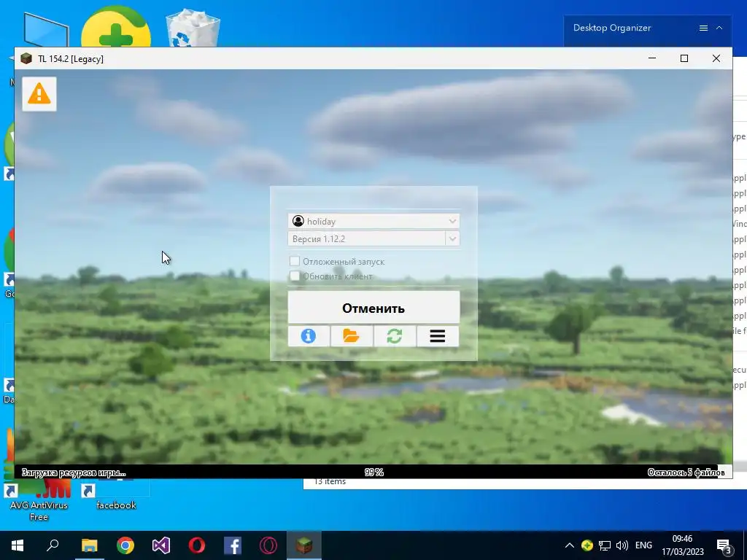Launch Google Chrome from the taskbar
Screen dimensions: 747x560
click(x=125, y=545)
